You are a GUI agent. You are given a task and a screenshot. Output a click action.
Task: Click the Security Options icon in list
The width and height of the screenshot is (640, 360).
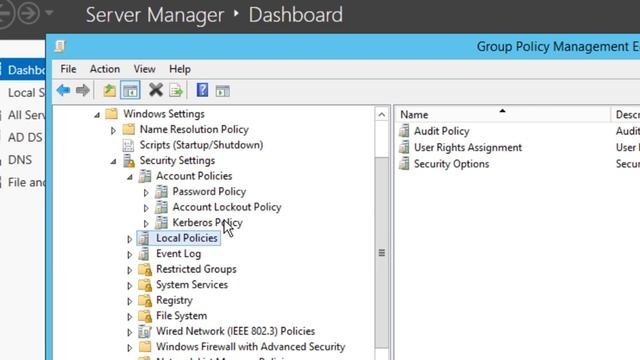(404, 163)
